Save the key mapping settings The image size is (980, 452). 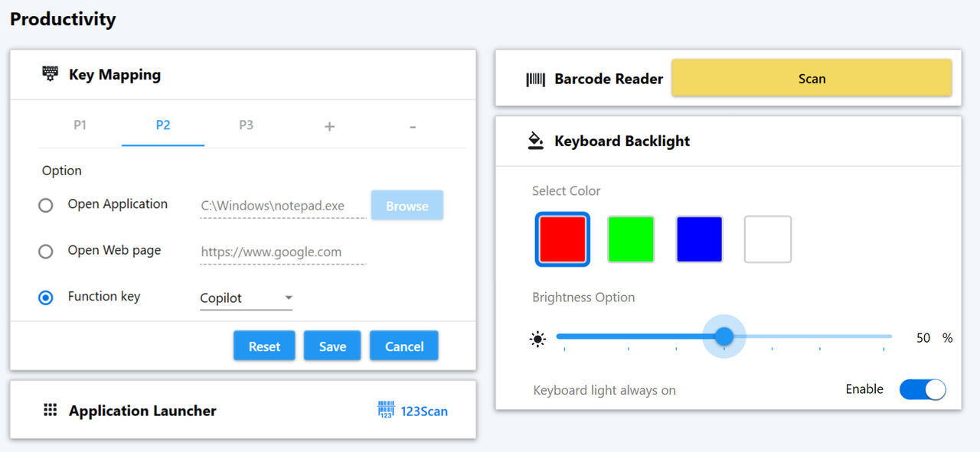(332, 346)
